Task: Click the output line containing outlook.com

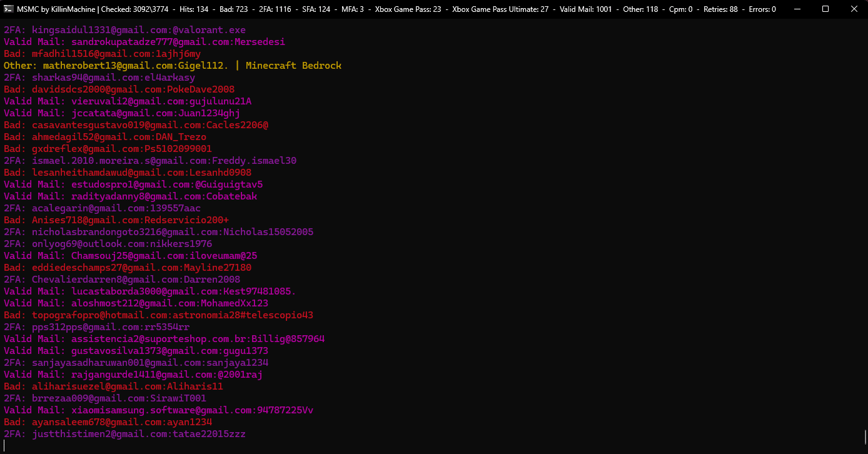Action: point(108,244)
